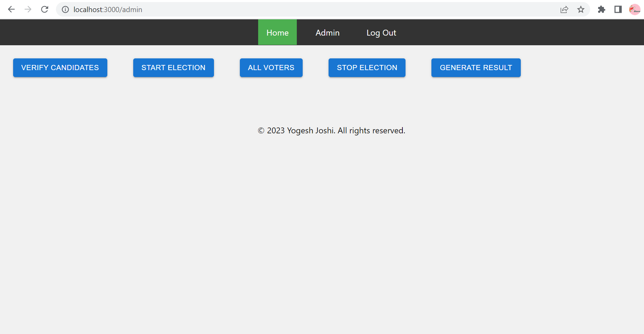Open the site information via the info icon
This screenshot has width=644, height=334.
click(x=65, y=10)
